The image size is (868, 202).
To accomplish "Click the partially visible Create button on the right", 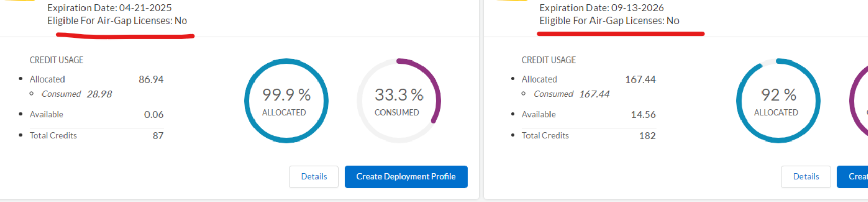I will [853, 176].
